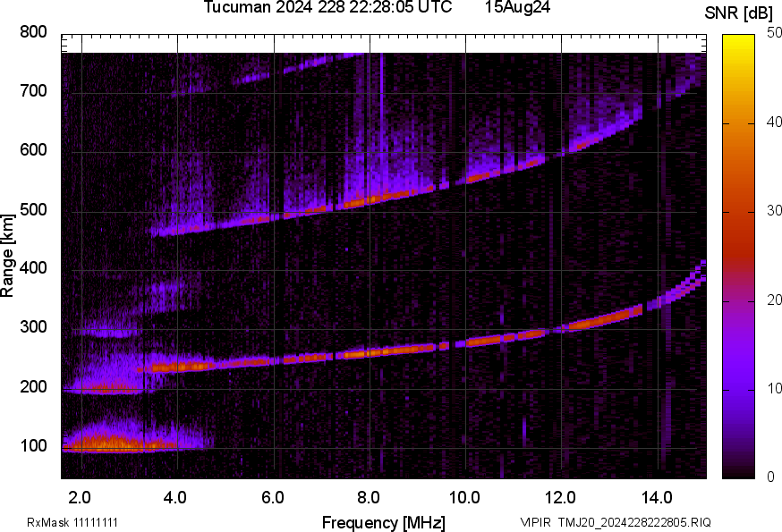Click frequency tick label '6.0'
This screenshot has height=532, width=782.
coord(273,498)
